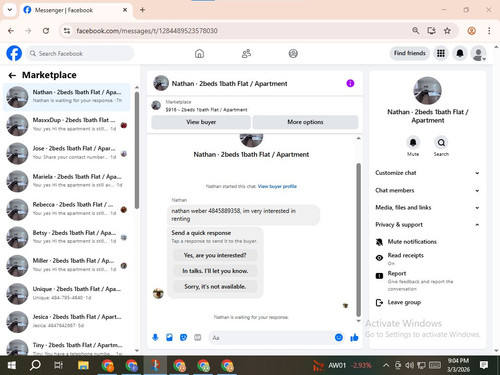Focus the Aa message input field
Image resolution: width=500 pixels, height=375 pixels.
271,338
